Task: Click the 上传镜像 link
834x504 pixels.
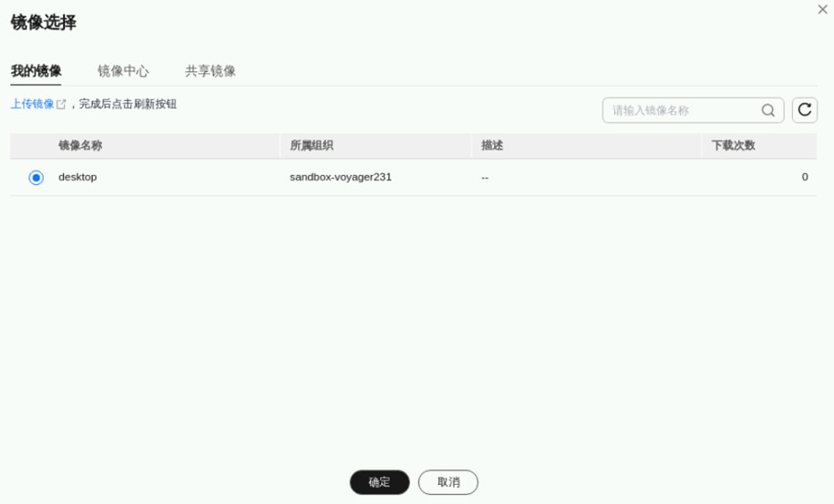Action: [33, 104]
